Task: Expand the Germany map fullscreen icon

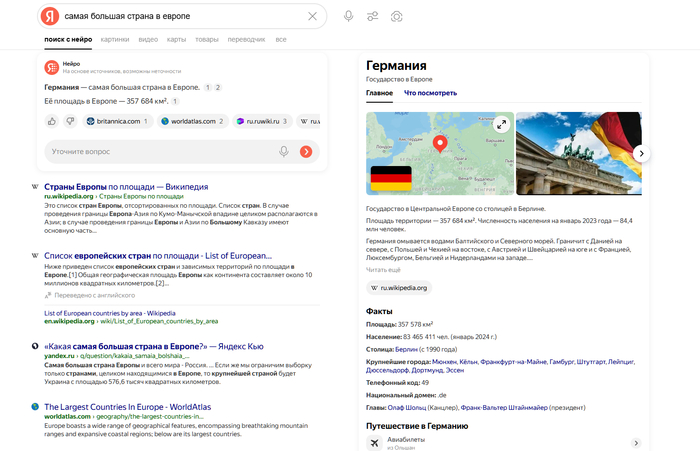Action: [x=502, y=124]
